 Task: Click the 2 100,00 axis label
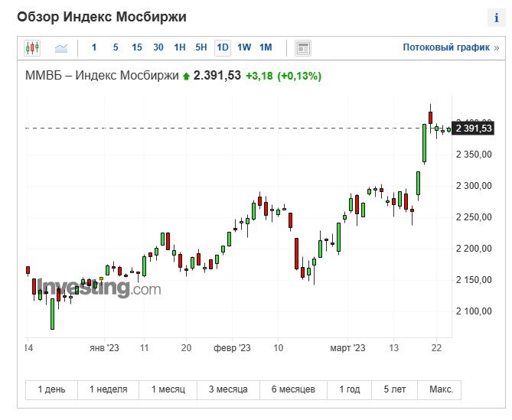click(x=474, y=311)
